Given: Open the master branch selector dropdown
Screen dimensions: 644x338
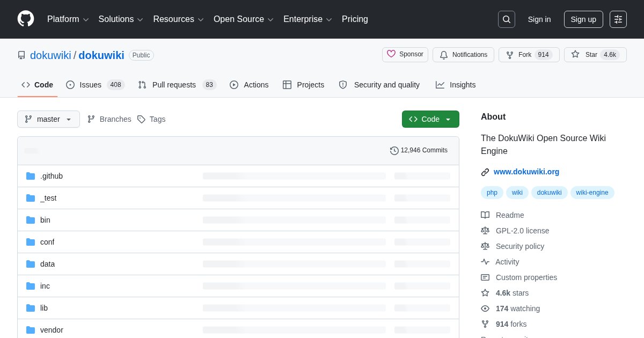Looking at the screenshot, I should 48,119.
